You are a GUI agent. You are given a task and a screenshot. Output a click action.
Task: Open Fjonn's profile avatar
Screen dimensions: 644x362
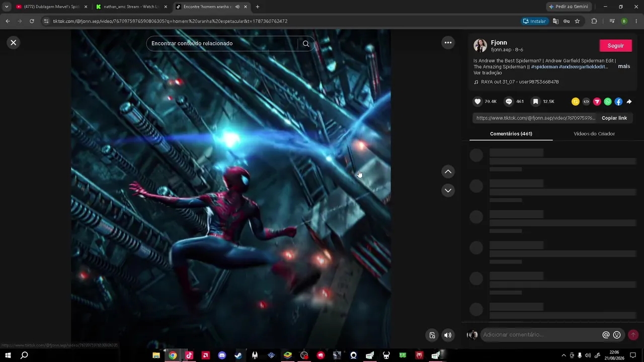[480, 46]
